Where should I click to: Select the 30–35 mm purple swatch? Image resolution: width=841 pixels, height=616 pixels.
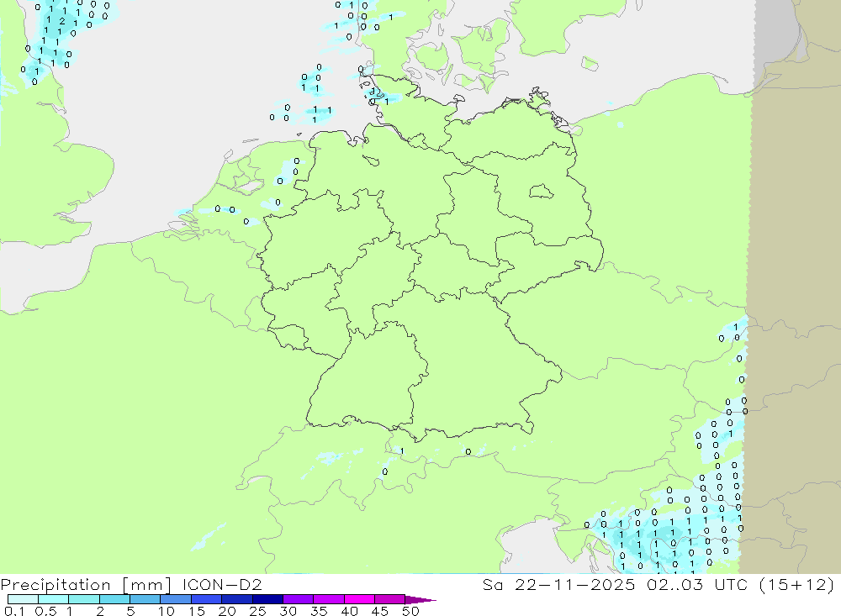point(299,599)
